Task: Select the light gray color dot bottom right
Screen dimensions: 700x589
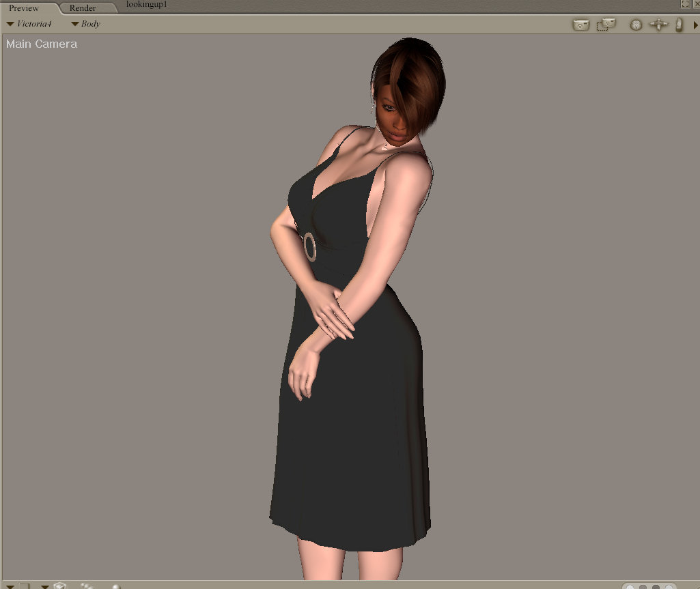Action: 643,587
